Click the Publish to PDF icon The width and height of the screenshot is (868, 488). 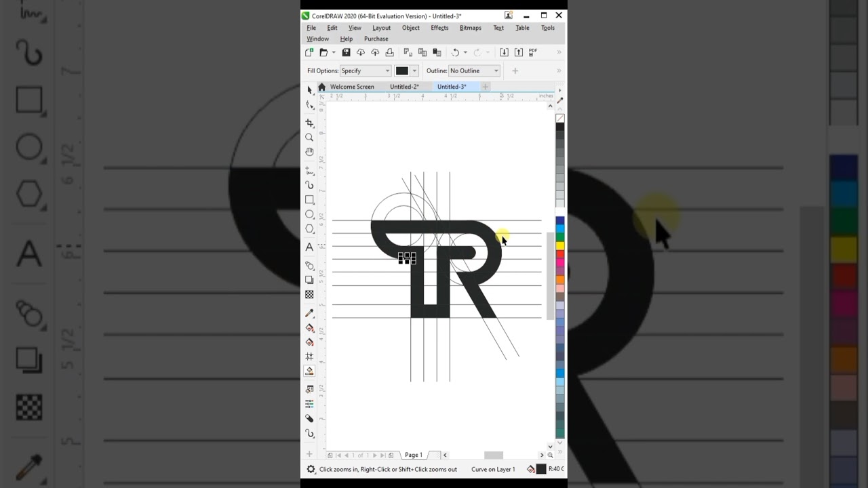[533, 52]
